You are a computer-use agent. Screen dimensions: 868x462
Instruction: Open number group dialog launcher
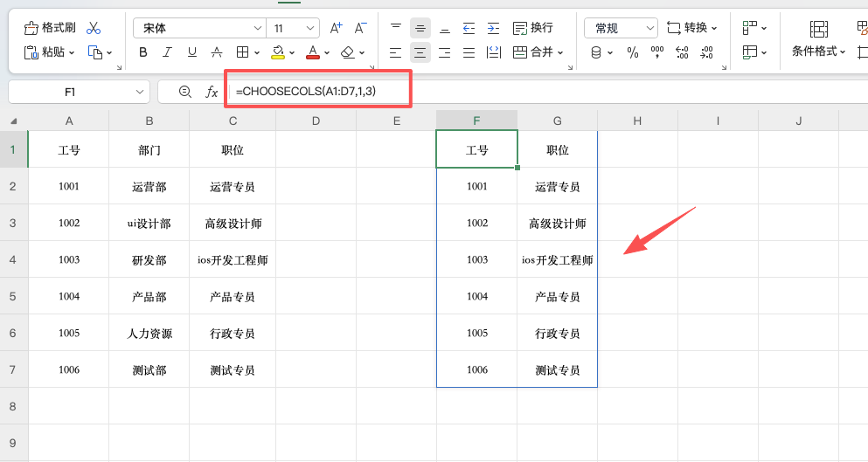coord(724,67)
